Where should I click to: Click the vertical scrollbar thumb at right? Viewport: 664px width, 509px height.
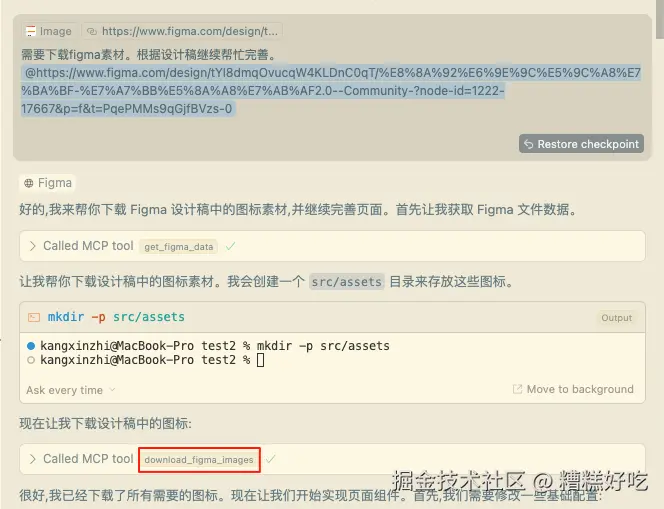tap(660, 19)
